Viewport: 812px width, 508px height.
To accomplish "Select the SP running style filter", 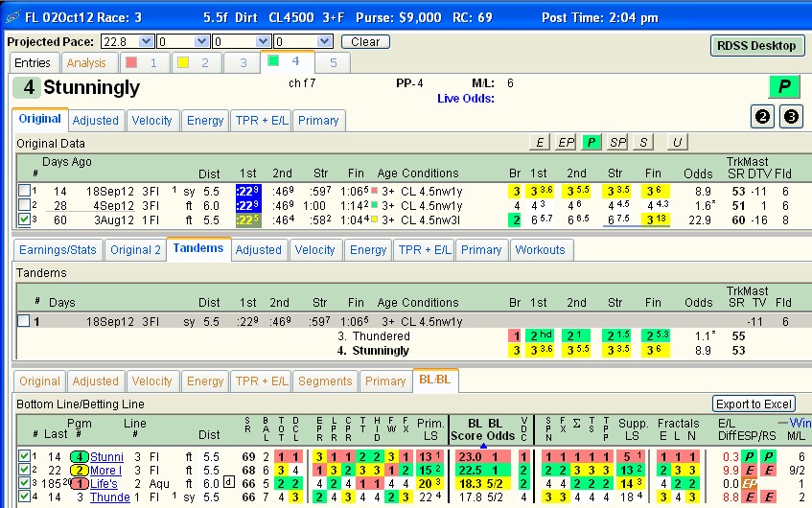I will coord(617,142).
